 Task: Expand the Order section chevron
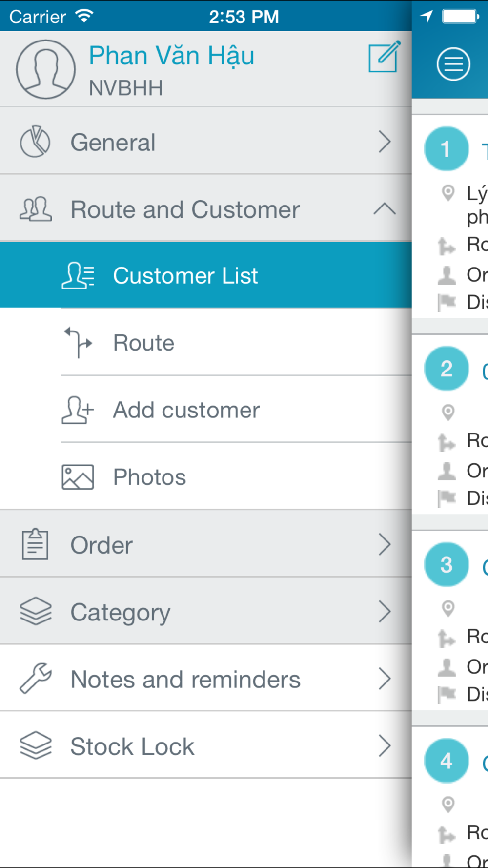(385, 544)
